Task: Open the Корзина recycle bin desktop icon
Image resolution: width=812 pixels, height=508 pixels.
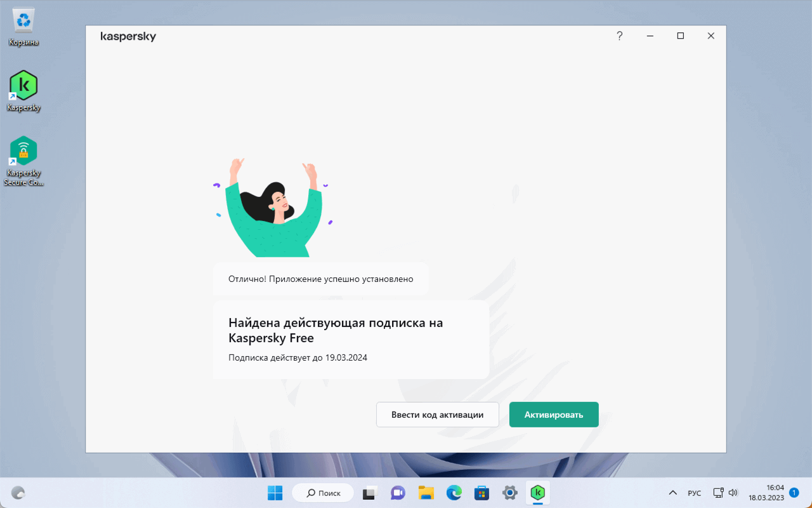Action: [x=23, y=27]
